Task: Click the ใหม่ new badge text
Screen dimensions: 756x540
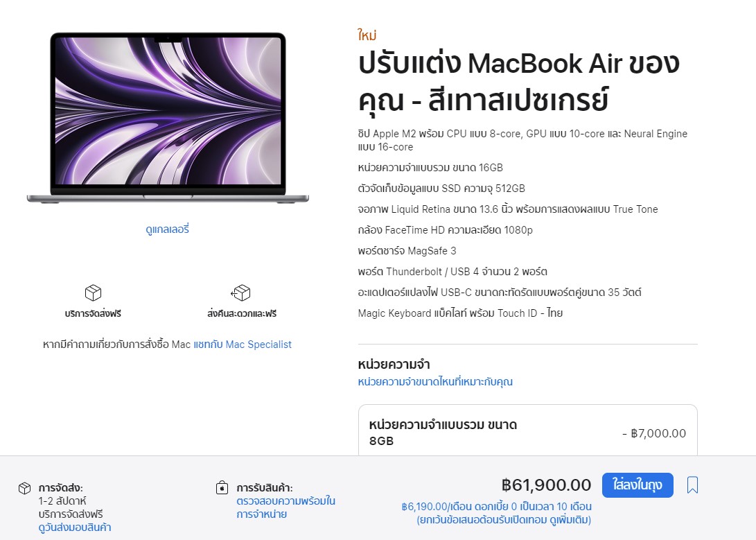Action: pos(367,35)
